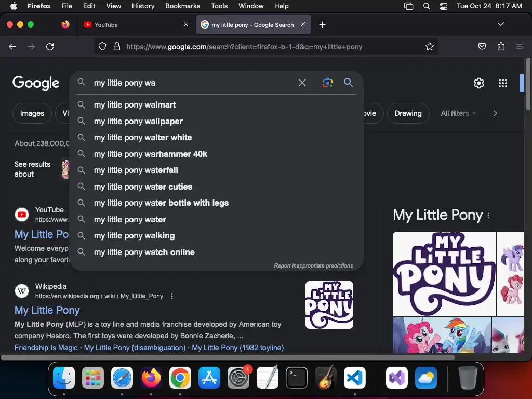
Task: Choose suggestion water bottle with legs
Action: click(x=217, y=203)
